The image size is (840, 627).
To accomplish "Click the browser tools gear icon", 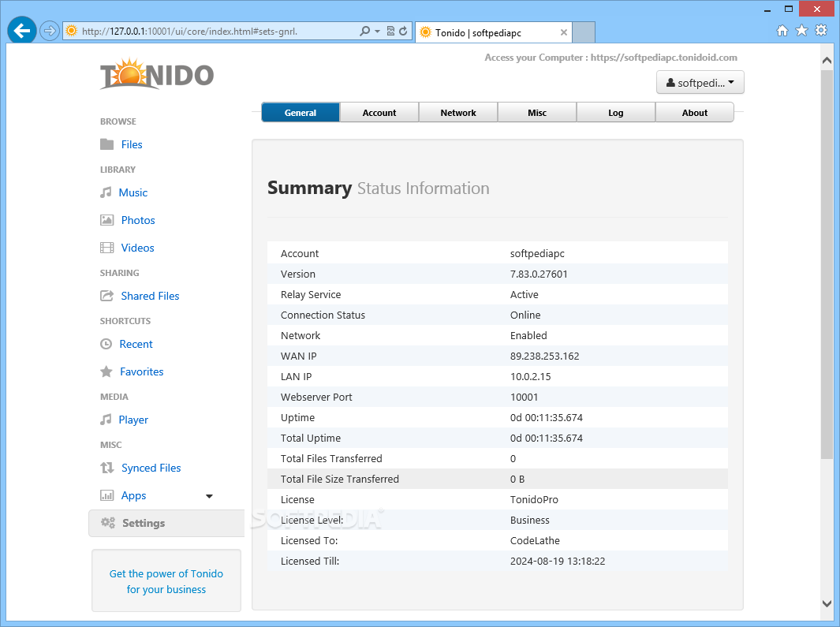I will tap(821, 30).
